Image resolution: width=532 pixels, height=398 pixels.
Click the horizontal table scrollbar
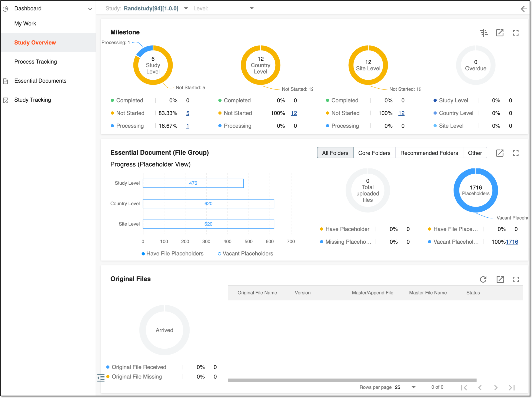pos(352,380)
